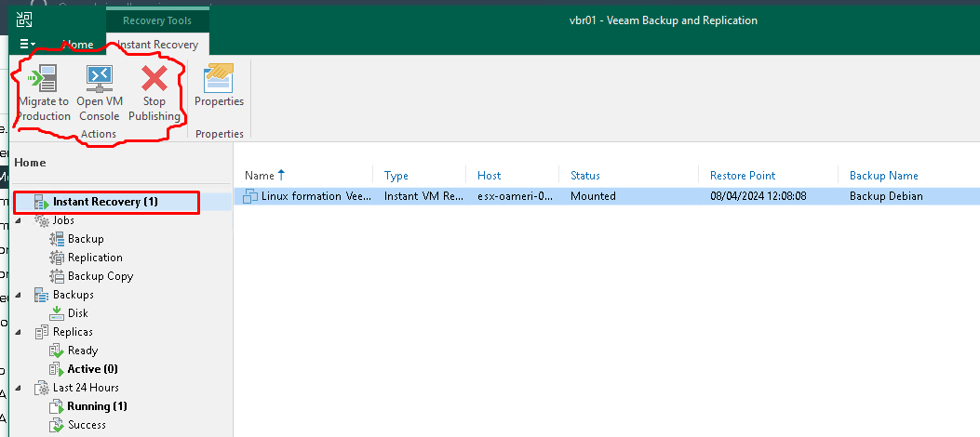Select the Replicas tree item
980x437 pixels.
73,332
